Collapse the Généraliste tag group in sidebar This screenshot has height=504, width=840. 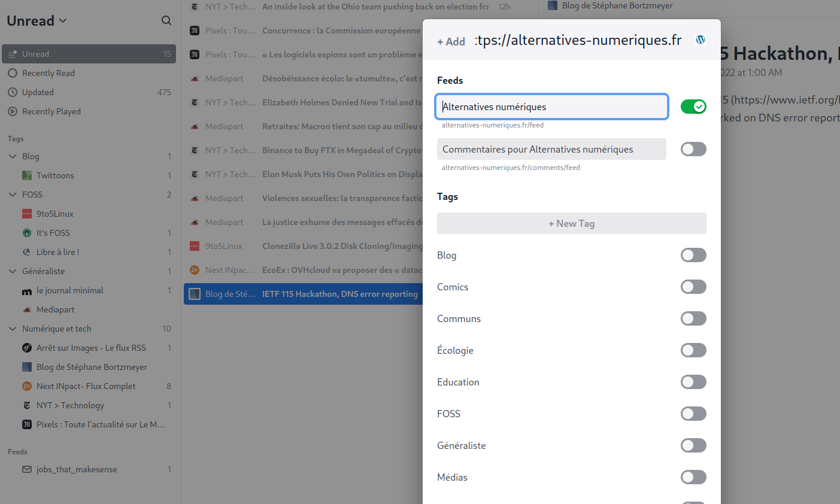pos(13,271)
